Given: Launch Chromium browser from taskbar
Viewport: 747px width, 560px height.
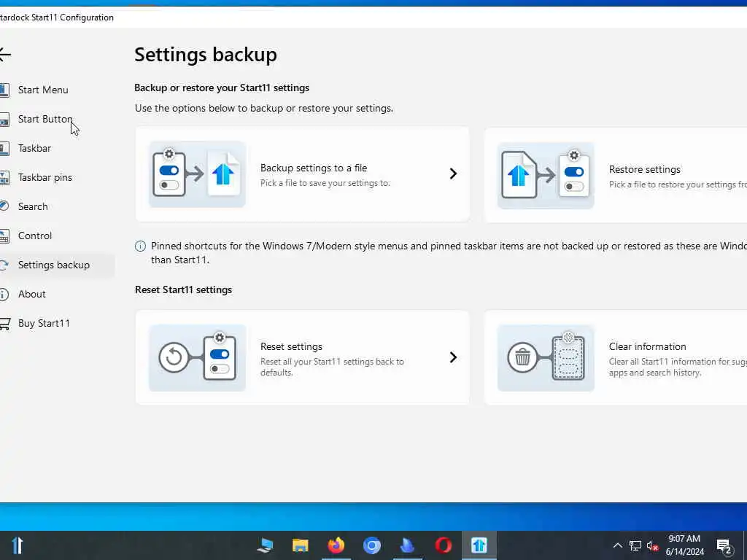Looking at the screenshot, I should pos(371,545).
